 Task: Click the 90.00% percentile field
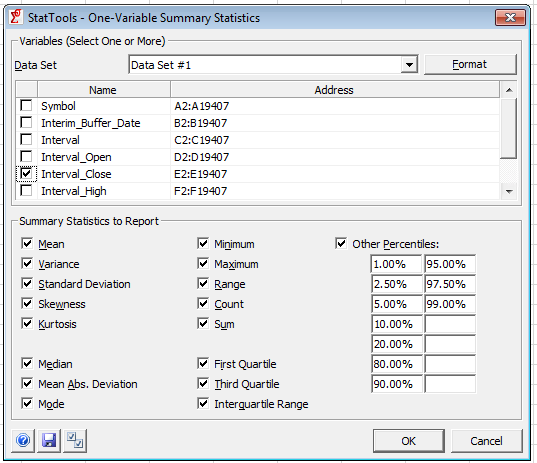396,384
